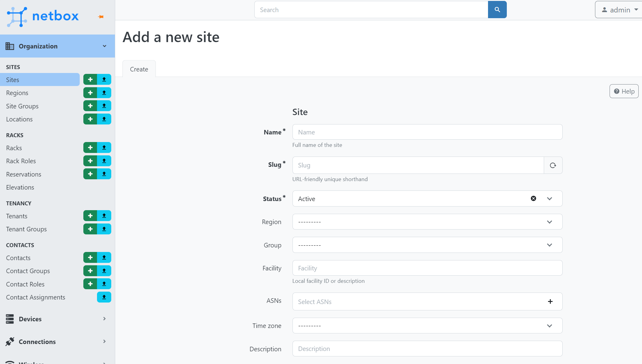Image resolution: width=642 pixels, height=364 pixels.
Task: Click into the Name input field
Action: tap(427, 132)
